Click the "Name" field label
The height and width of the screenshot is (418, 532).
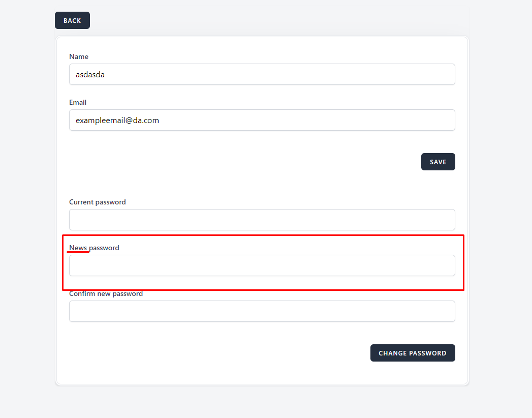(79, 56)
